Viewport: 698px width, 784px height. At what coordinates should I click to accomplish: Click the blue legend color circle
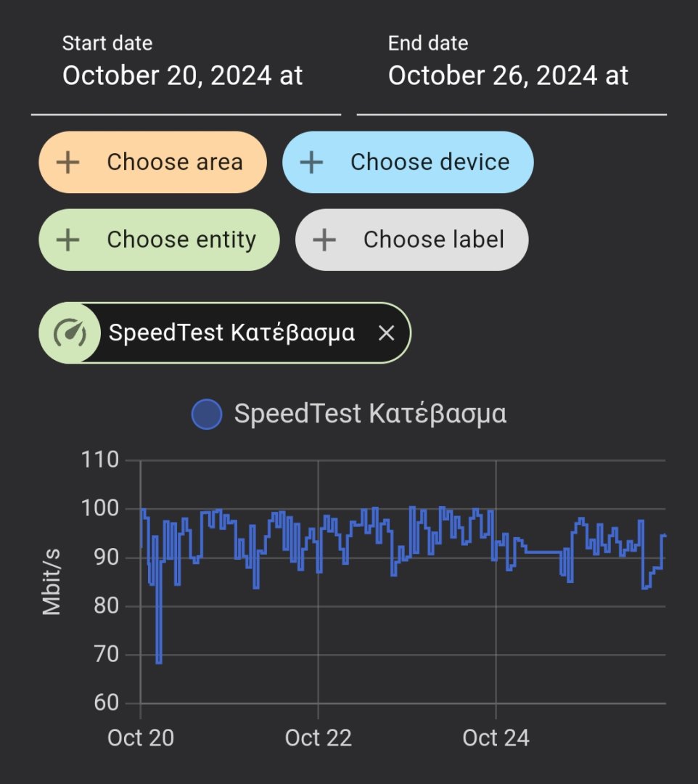tap(206, 414)
